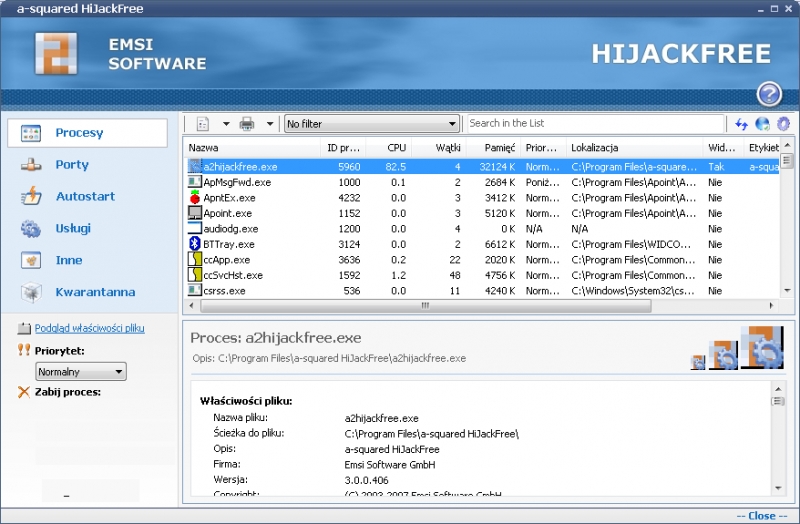Viewport: 800px width, 524px height.
Task: Switch to Porty section
Action: [x=72, y=165]
